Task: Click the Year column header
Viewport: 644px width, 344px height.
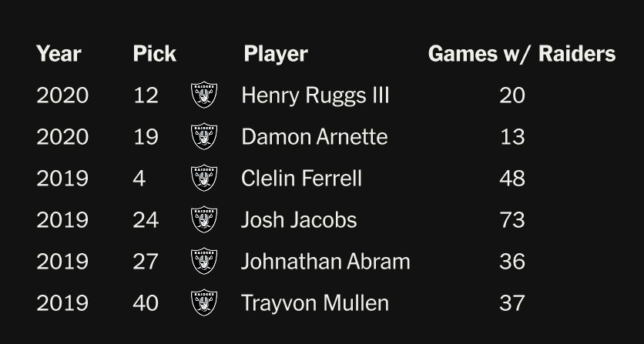Action: pos(59,54)
